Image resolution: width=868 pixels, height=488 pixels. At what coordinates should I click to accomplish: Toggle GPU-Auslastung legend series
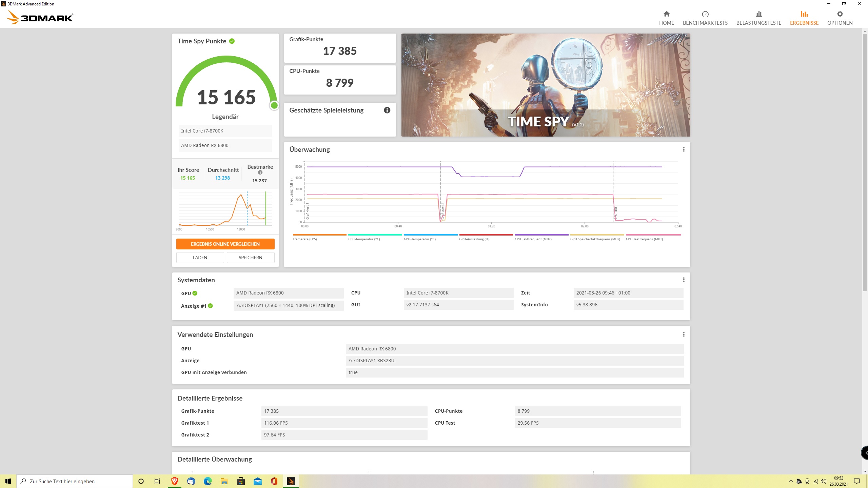pos(474,239)
